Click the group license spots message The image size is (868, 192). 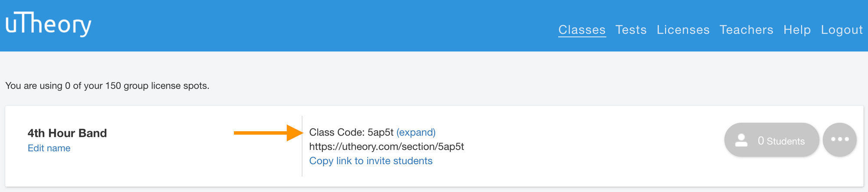pos(107,86)
